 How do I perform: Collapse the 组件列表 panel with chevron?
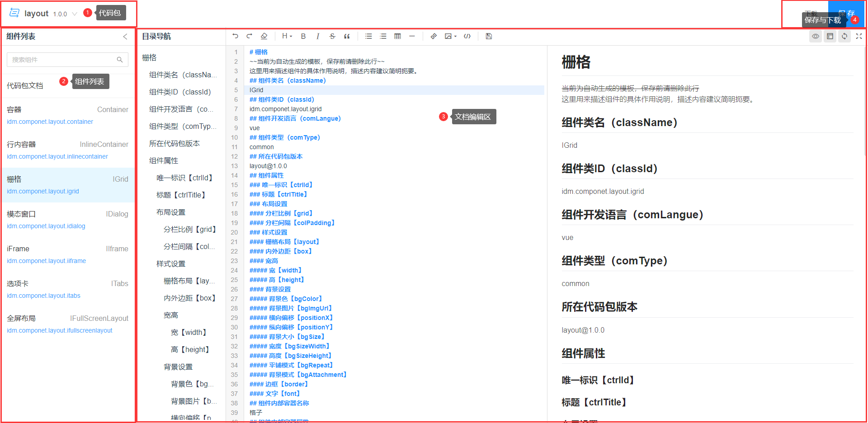pyautogui.click(x=125, y=37)
